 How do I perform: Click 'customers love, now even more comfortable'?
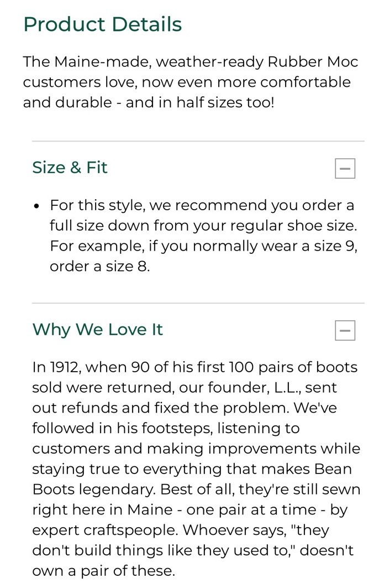187,82
